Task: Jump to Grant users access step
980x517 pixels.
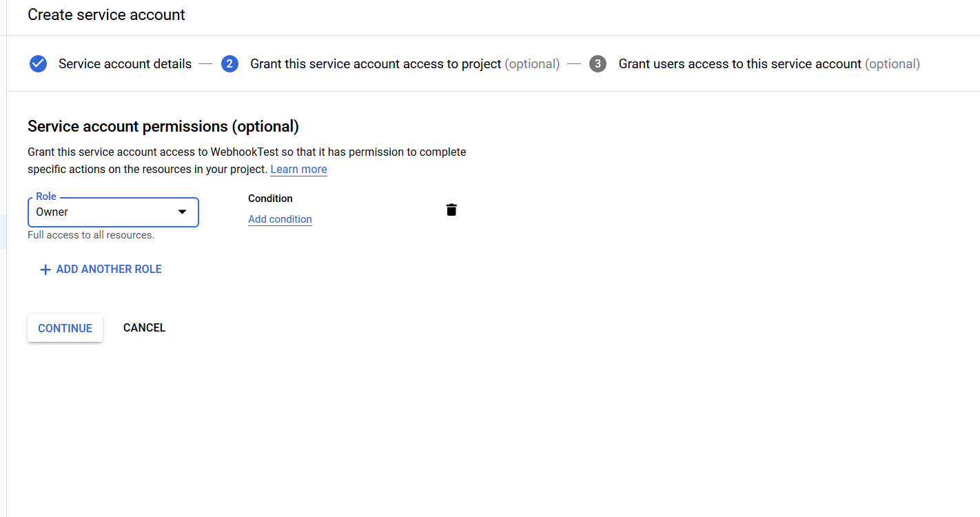Action: [739, 64]
